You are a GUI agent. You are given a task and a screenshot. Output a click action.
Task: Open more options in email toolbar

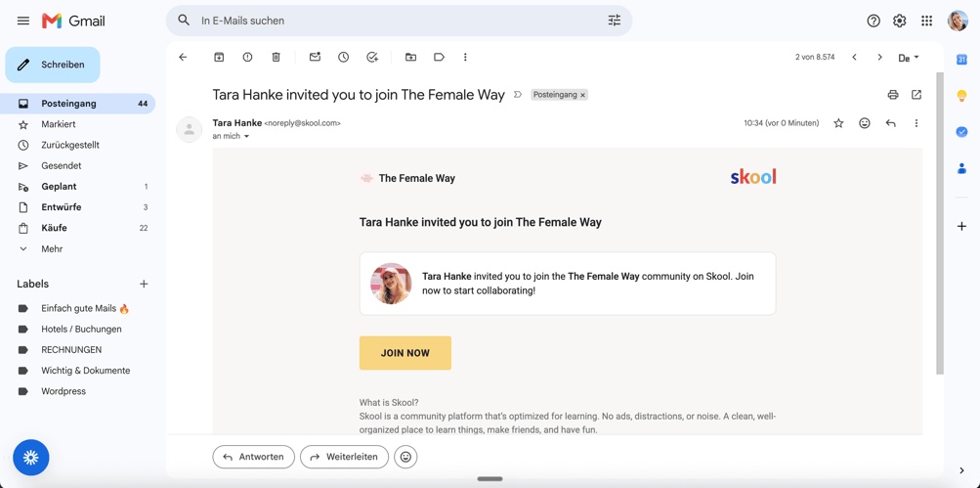(x=465, y=57)
